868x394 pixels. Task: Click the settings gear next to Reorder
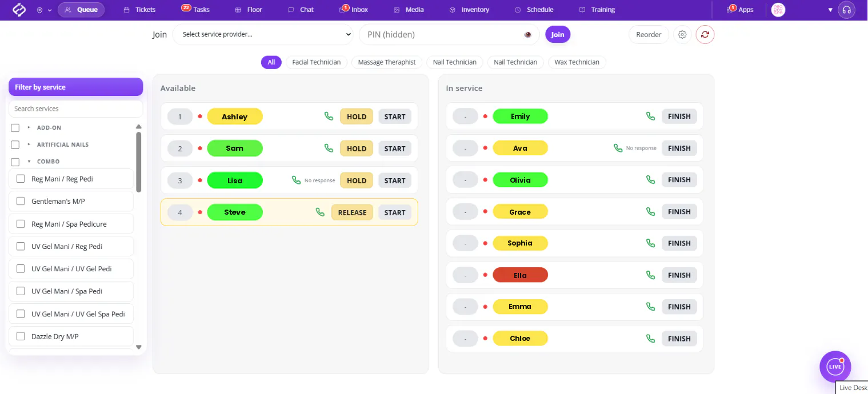(x=682, y=35)
